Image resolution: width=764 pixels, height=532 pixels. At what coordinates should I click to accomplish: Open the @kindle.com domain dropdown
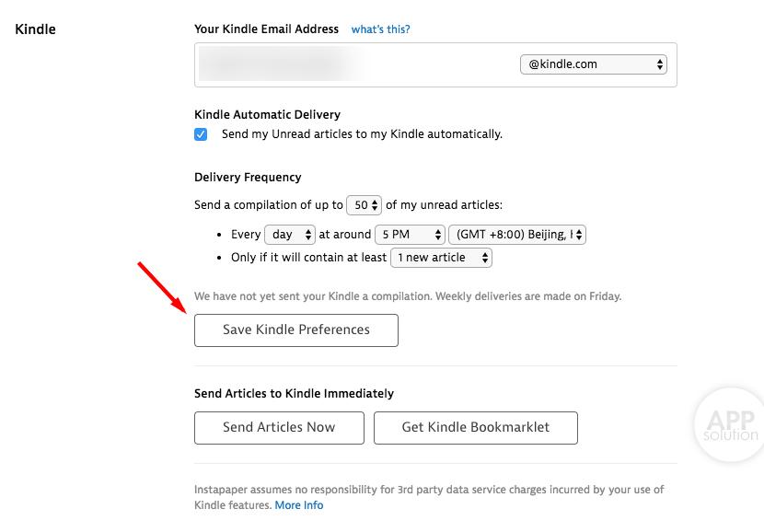coord(593,64)
